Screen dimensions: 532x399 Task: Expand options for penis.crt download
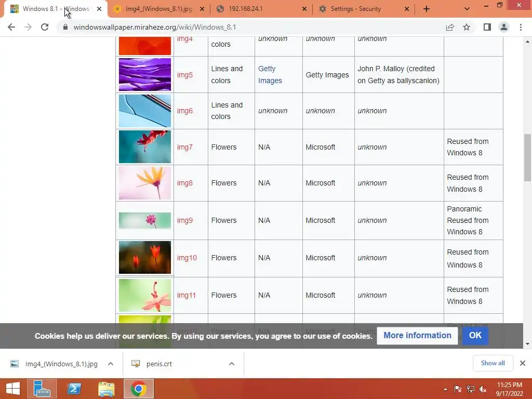click(232, 364)
